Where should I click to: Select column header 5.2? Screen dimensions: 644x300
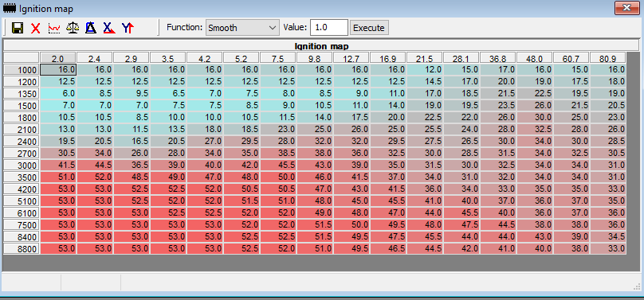241,58
